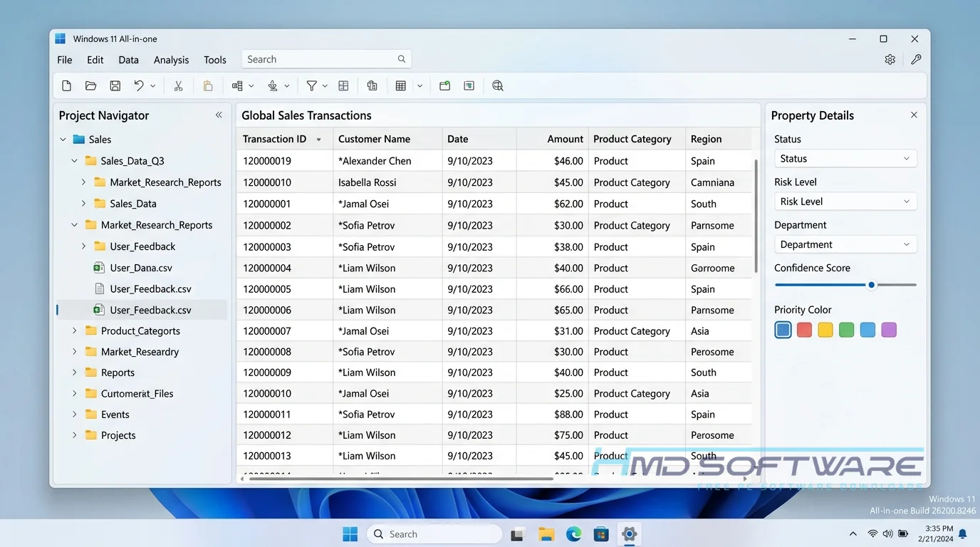Click the table's horizontal scrollbar

coord(401,479)
